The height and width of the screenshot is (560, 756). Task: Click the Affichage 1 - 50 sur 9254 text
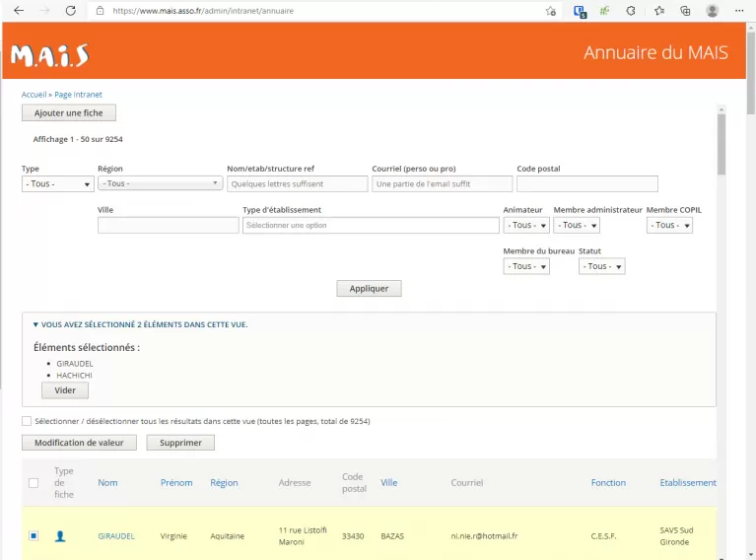click(78, 139)
